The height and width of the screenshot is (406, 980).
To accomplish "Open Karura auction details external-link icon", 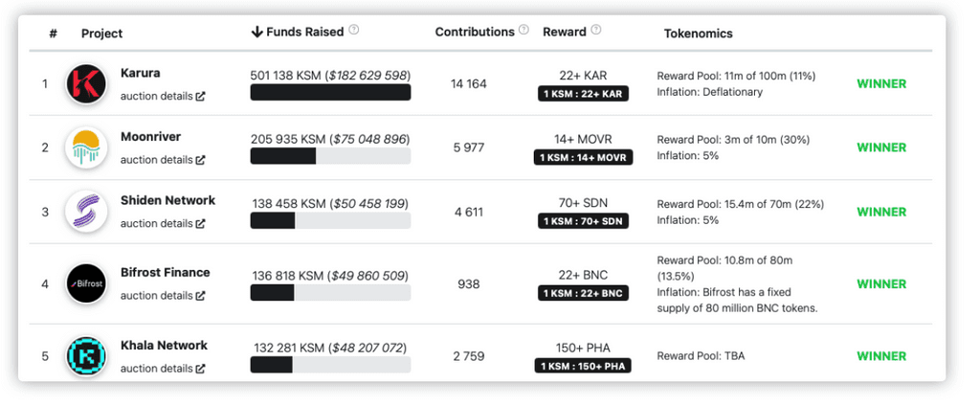I will click(x=200, y=97).
